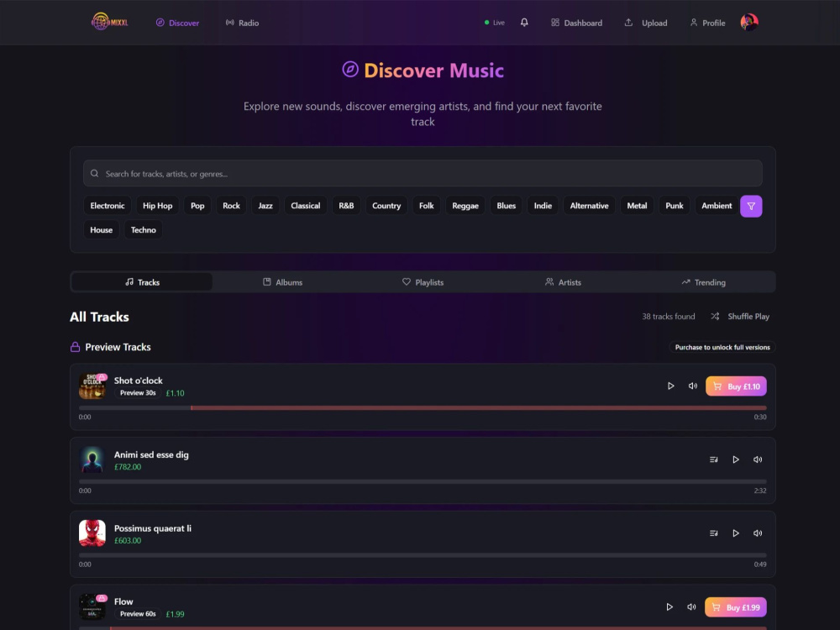Image resolution: width=840 pixels, height=630 pixels.
Task: Switch to the Trending tab
Action: (703, 282)
